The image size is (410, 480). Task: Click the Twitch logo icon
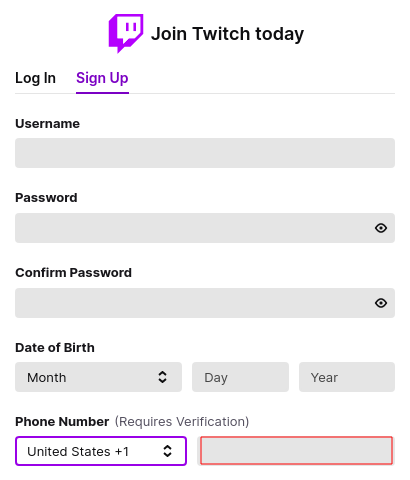click(x=126, y=33)
